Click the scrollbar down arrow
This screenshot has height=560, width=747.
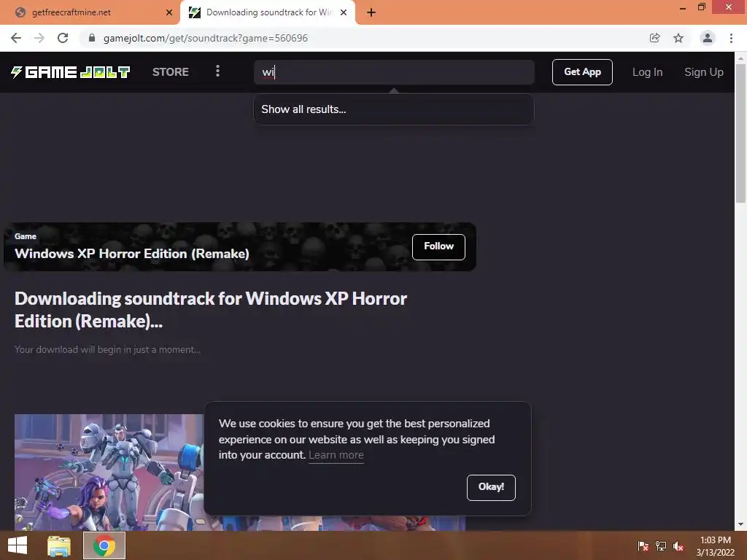[x=740, y=525]
